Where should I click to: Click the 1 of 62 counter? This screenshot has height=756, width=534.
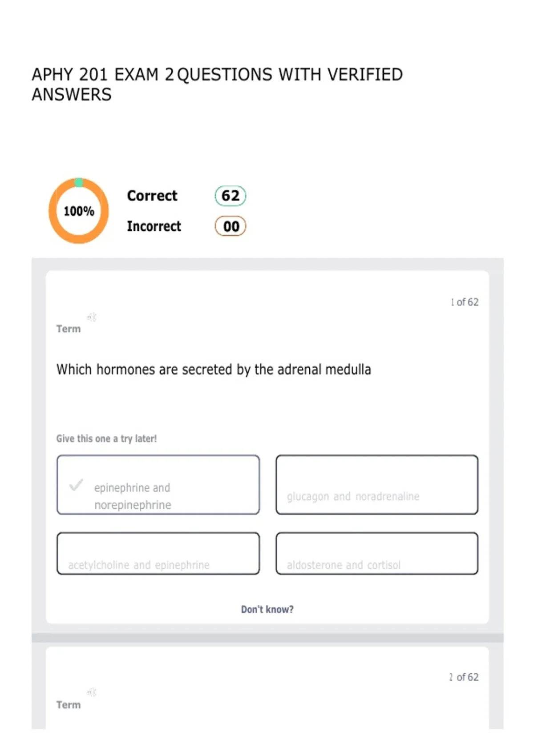coord(465,302)
